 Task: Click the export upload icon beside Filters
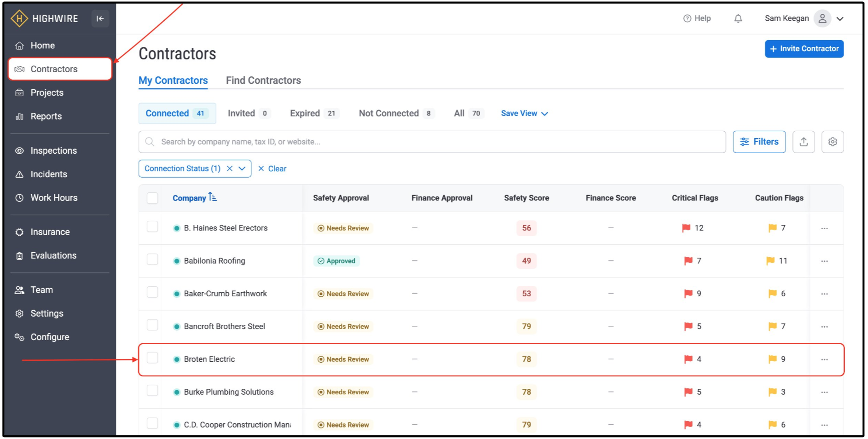(804, 142)
